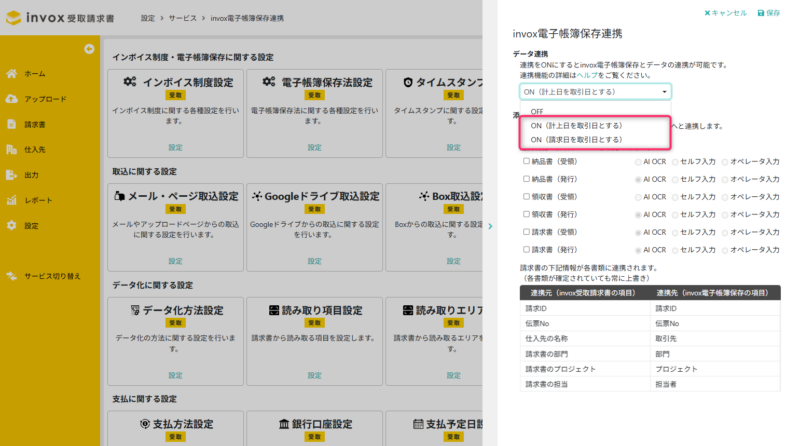The image size is (800, 446).
Task: Click the 仕入先 building icon in sidebar
Action: tap(11, 149)
